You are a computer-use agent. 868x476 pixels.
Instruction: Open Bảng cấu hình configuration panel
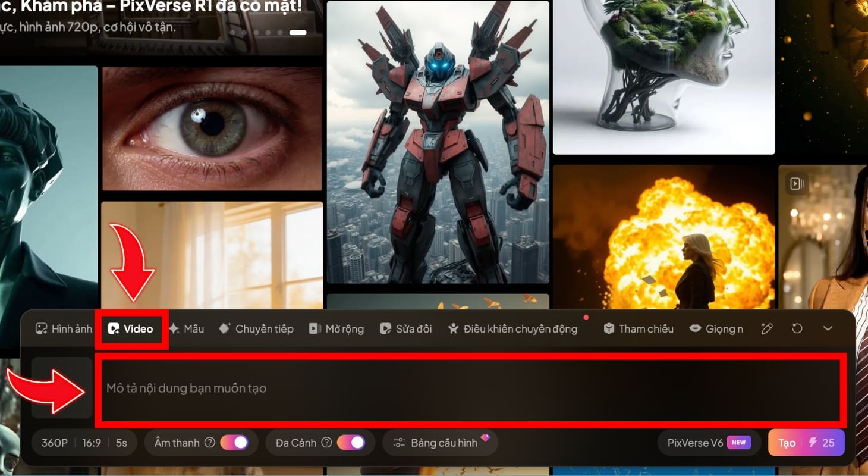[440, 442]
